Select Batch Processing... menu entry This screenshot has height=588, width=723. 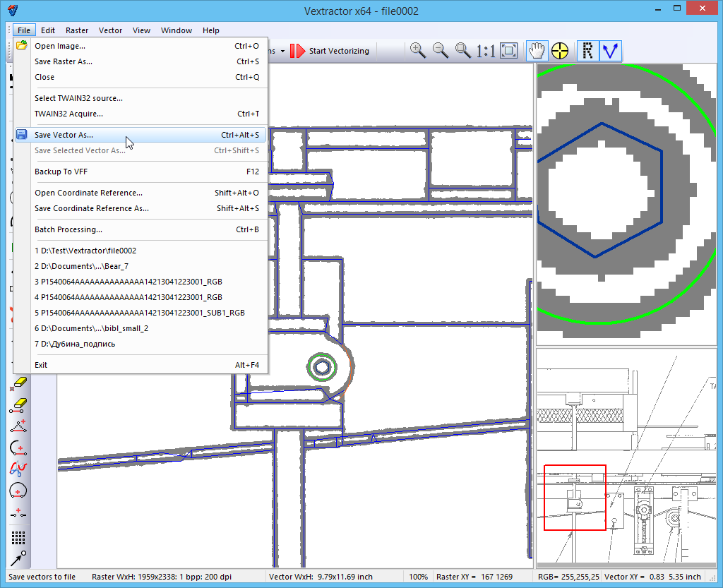coord(68,229)
